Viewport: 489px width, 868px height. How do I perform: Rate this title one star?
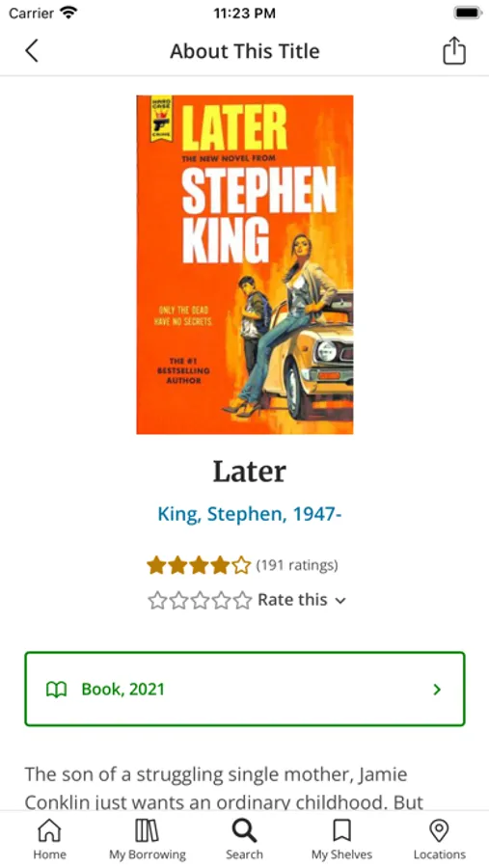[157, 600]
